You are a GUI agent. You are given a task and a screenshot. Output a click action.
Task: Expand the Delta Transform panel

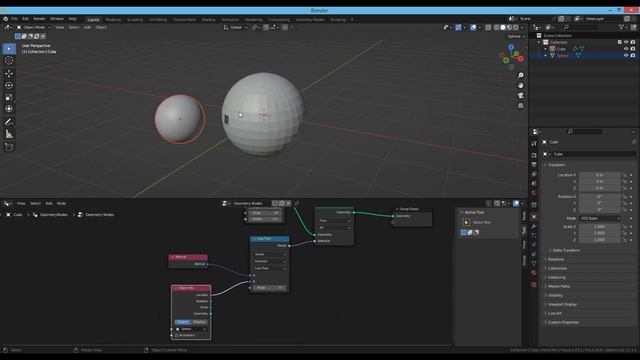pos(566,250)
